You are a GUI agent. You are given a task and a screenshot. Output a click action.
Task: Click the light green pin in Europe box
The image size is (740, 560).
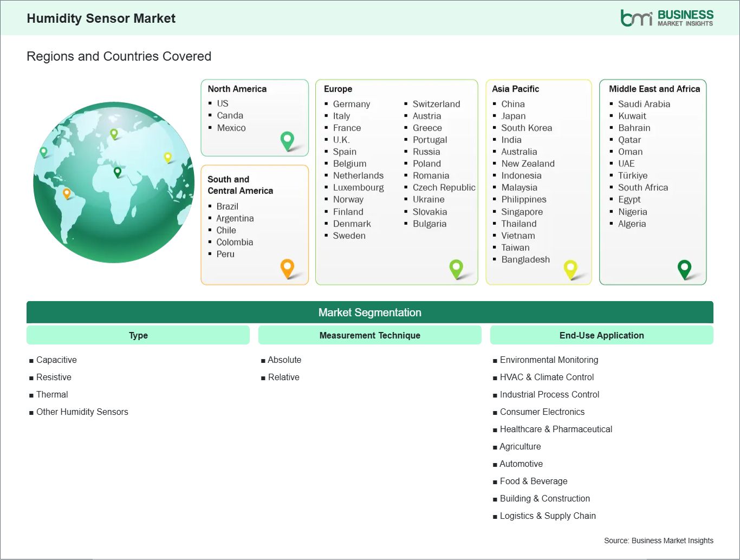456,268
